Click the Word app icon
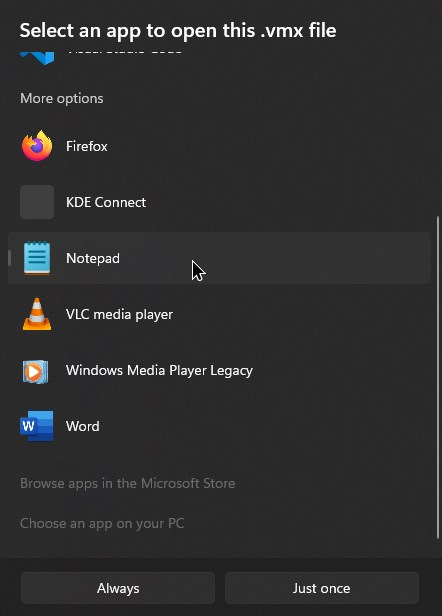Screen dimensions: 442x616 (x=37, y=426)
